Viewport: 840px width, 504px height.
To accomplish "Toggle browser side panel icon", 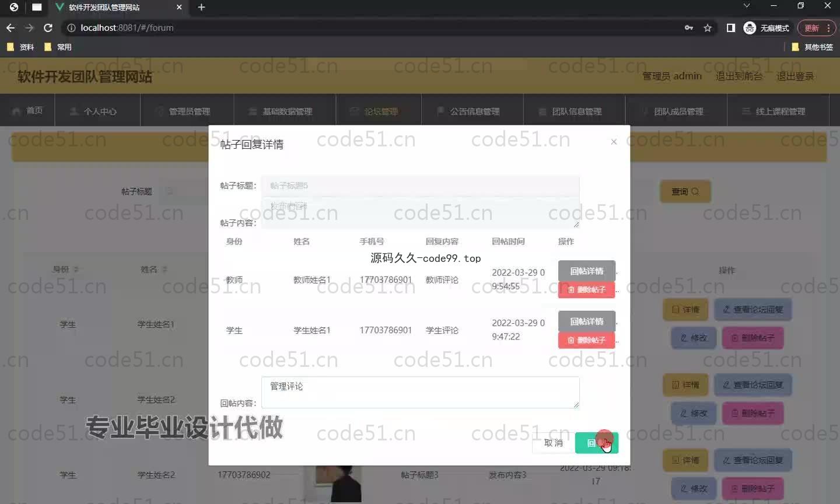I will point(730,27).
